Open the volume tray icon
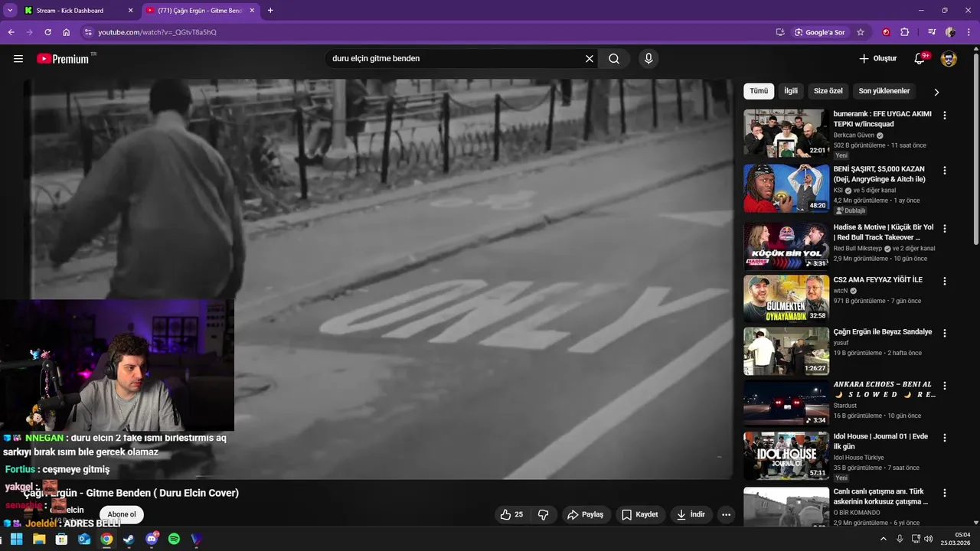980x551 pixels. tap(928, 539)
